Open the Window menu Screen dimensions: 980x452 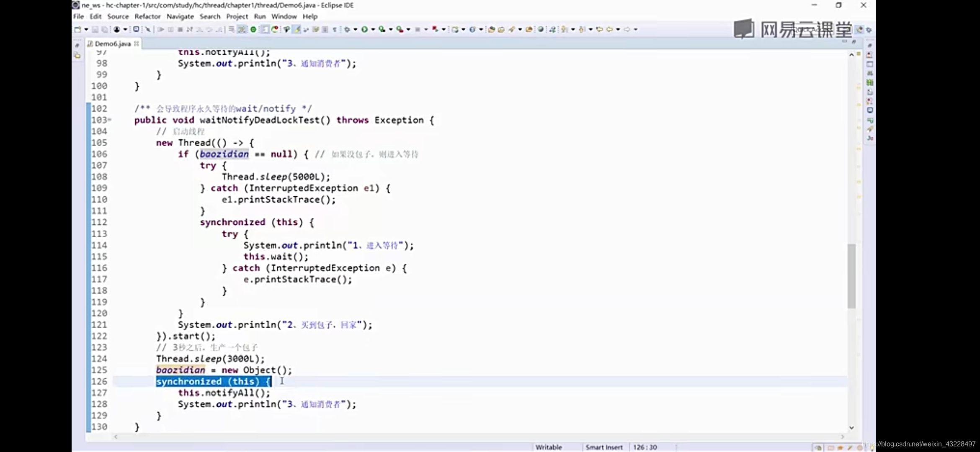coord(284,16)
